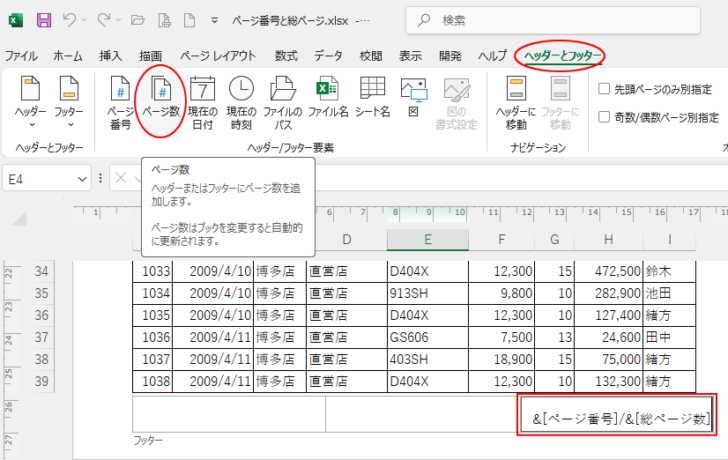Viewport: 728px width, 460px height.
Task: Open the Footer preset dropdown
Action: [69, 103]
